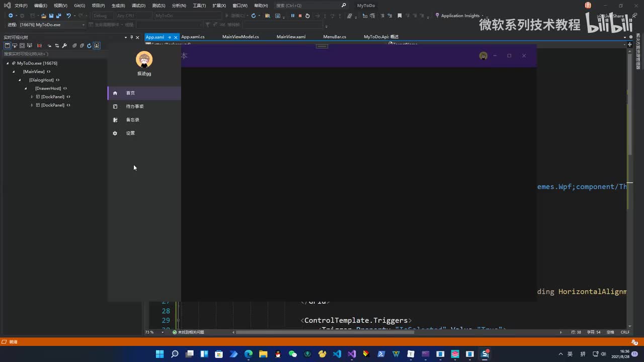Viewport: 644px width, 362px height.
Task: Open the Windows Start menu
Action: coord(159,354)
